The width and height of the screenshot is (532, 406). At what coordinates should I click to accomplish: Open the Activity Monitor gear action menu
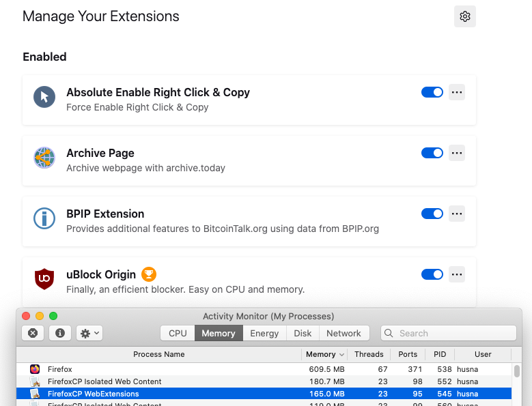click(x=89, y=333)
